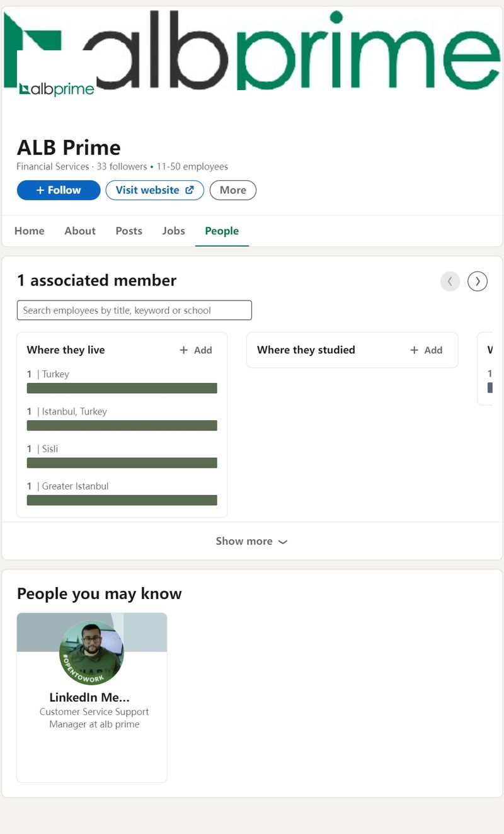Click the 11-50 employees link
504x834 pixels.
[x=192, y=167]
